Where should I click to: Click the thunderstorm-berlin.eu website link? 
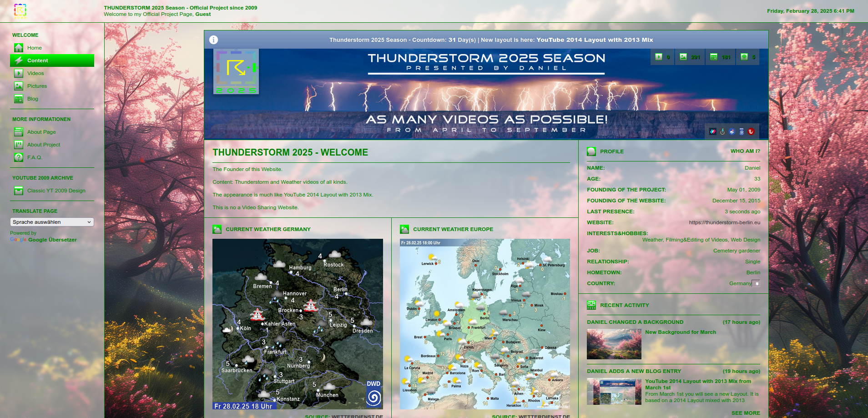pos(724,222)
